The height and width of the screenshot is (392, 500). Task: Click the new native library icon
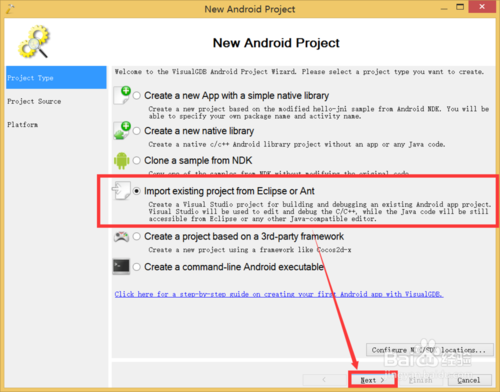pyautogui.click(x=122, y=130)
